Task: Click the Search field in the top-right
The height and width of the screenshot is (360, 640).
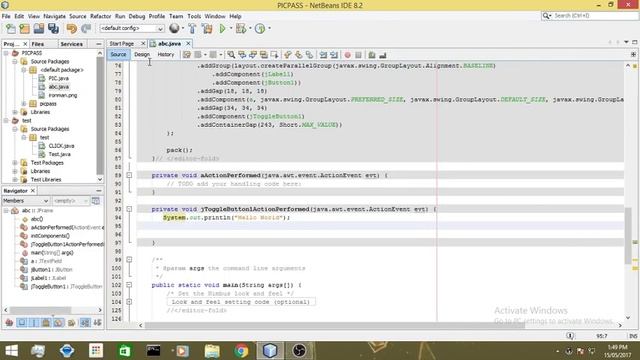Action: click(590, 16)
